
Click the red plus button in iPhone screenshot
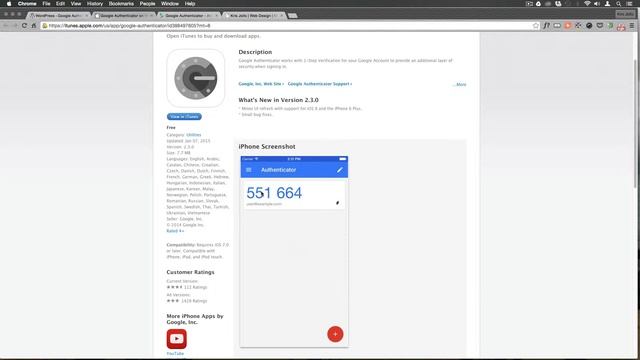click(335, 334)
